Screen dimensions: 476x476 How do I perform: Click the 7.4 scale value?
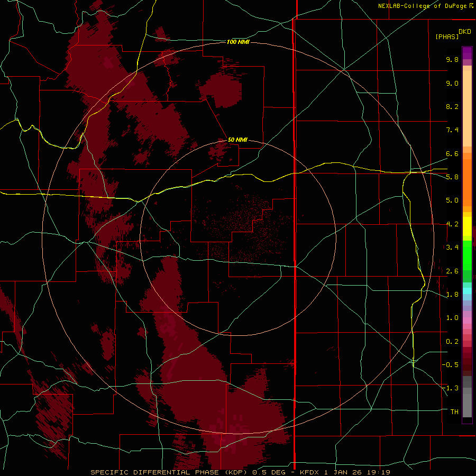[452, 130]
